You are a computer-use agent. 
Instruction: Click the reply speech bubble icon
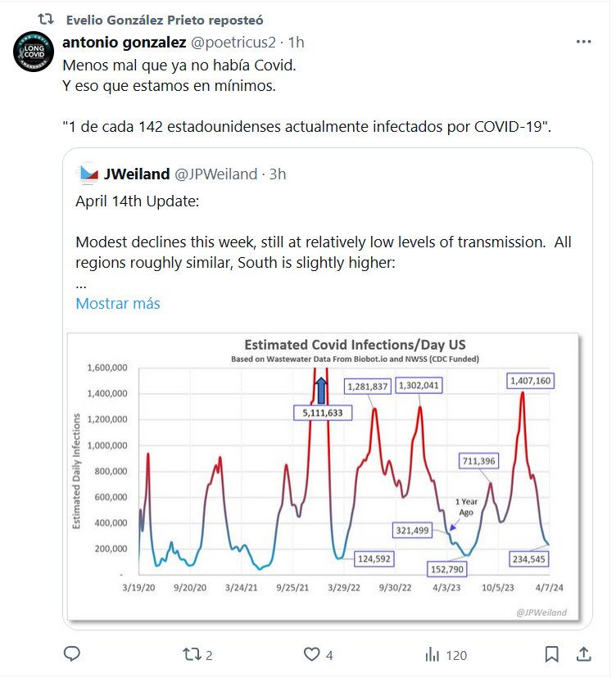[x=71, y=654]
